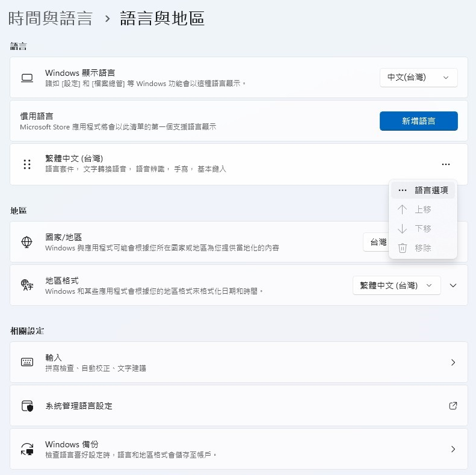476x475 pixels.
Task: Click the Windows display language monitor icon
Action: click(26, 78)
